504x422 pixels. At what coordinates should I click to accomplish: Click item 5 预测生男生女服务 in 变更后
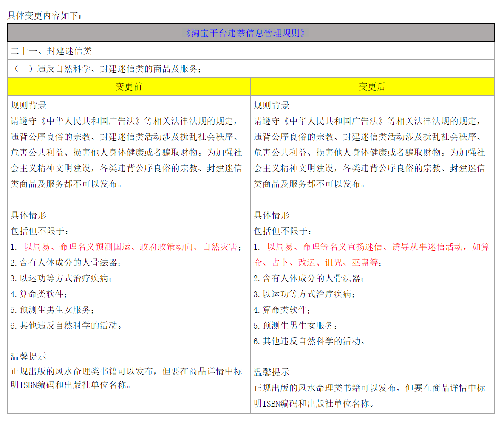(x=295, y=325)
